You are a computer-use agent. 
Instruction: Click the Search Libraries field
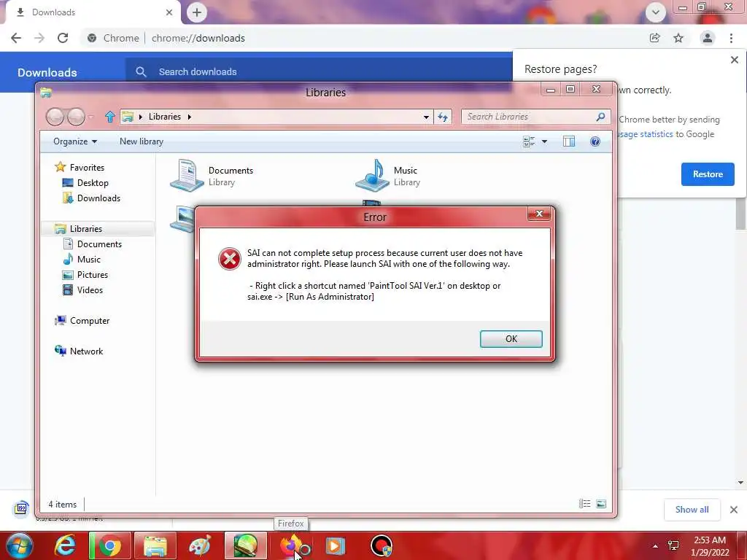tap(536, 117)
